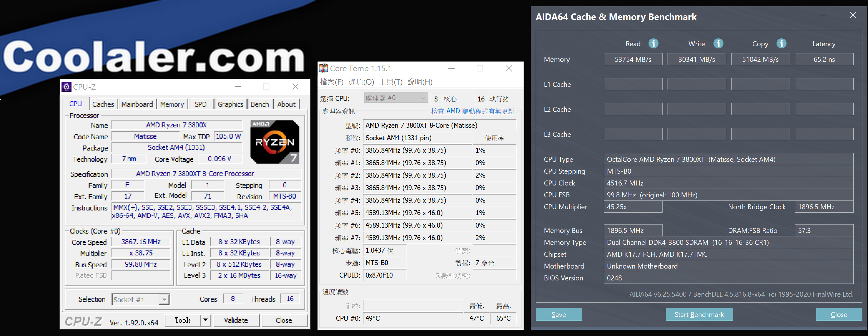Click the Level 3 2 x 16 MBytes value
868x336 pixels.
point(239,275)
